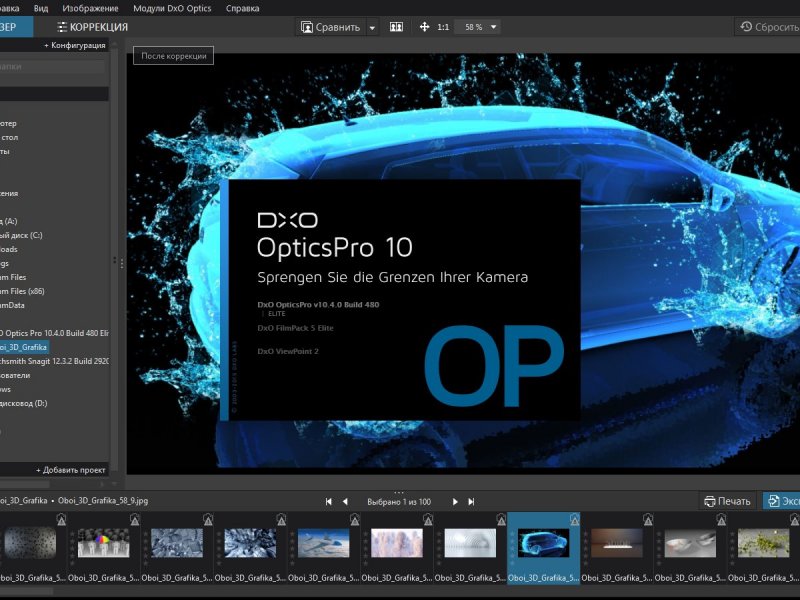The height and width of the screenshot is (600, 800).
Task: Select the local disk (C:) entry
Action: tap(21, 235)
